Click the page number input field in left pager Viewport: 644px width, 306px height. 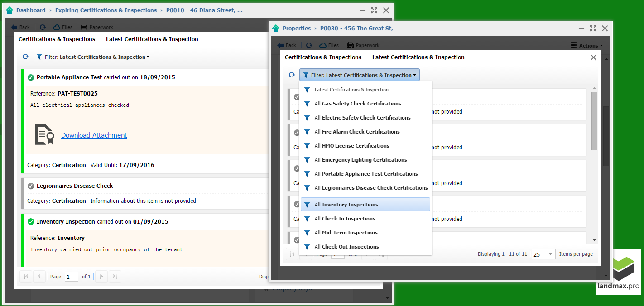(x=71, y=277)
